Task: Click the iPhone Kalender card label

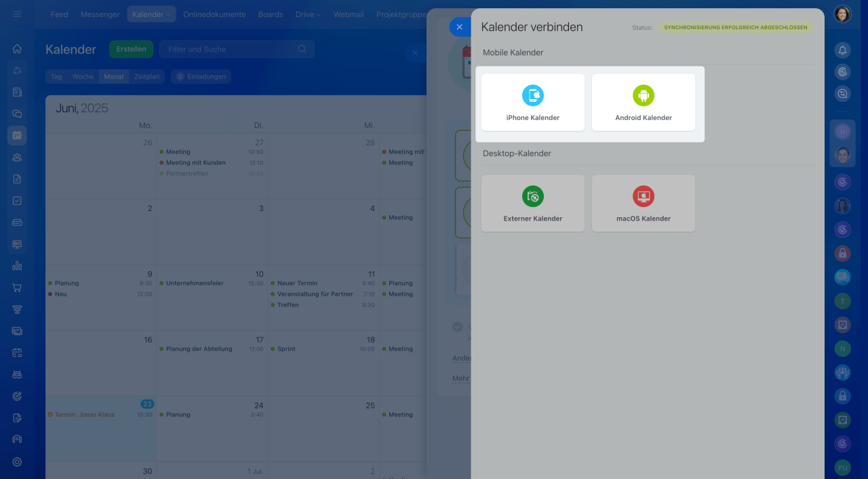Action: pos(533,118)
